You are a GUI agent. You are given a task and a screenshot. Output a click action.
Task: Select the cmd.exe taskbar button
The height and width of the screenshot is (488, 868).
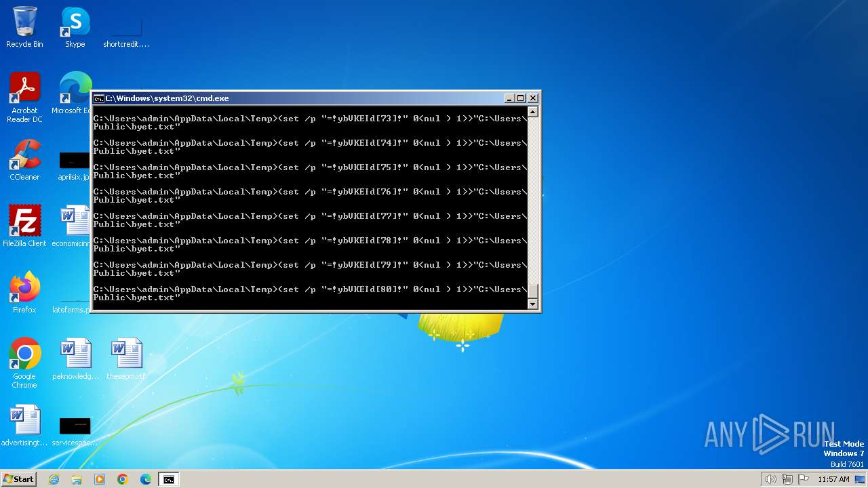point(168,479)
